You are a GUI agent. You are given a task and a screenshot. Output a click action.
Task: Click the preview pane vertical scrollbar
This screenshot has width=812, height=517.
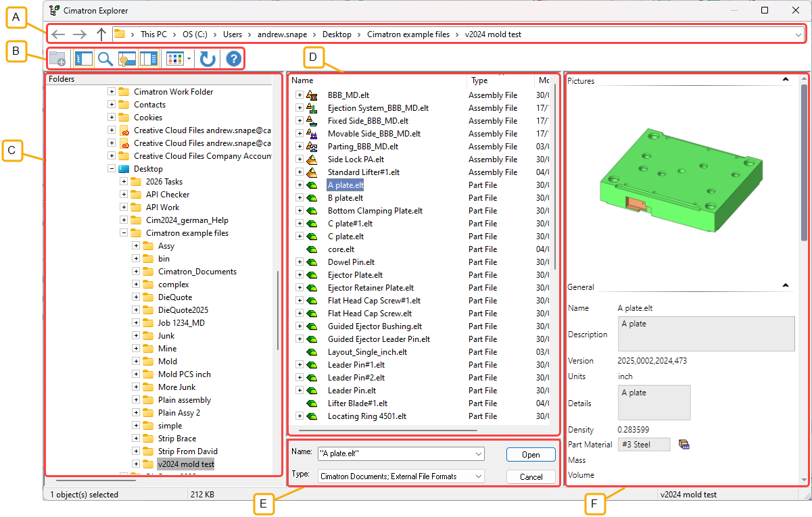click(804, 162)
